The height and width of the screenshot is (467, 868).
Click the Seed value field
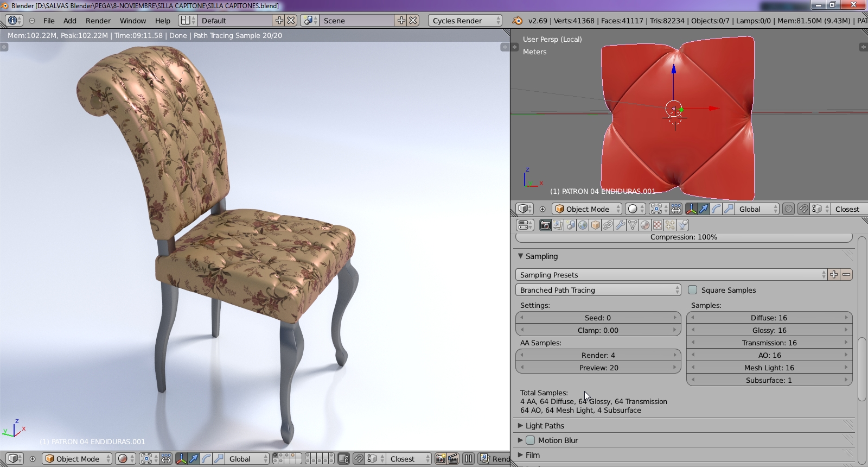click(x=598, y=318)
